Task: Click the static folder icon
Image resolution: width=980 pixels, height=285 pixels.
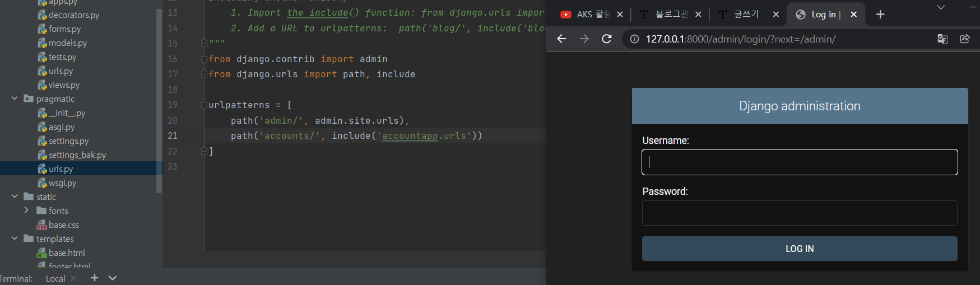Action: coord(29,197)
